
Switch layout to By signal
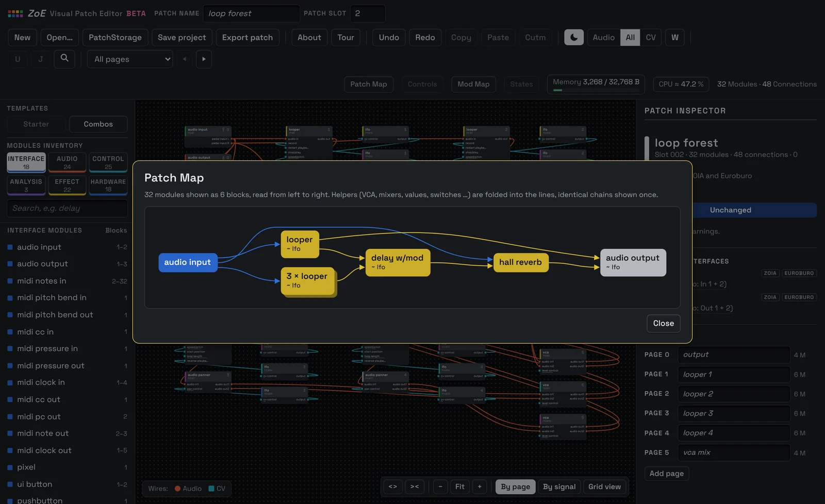(559, 486)
